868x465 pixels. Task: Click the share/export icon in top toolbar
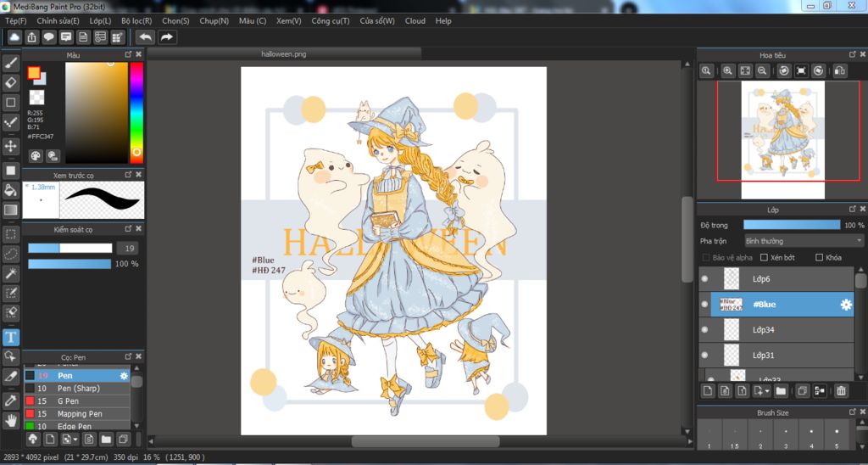[31, 37]
